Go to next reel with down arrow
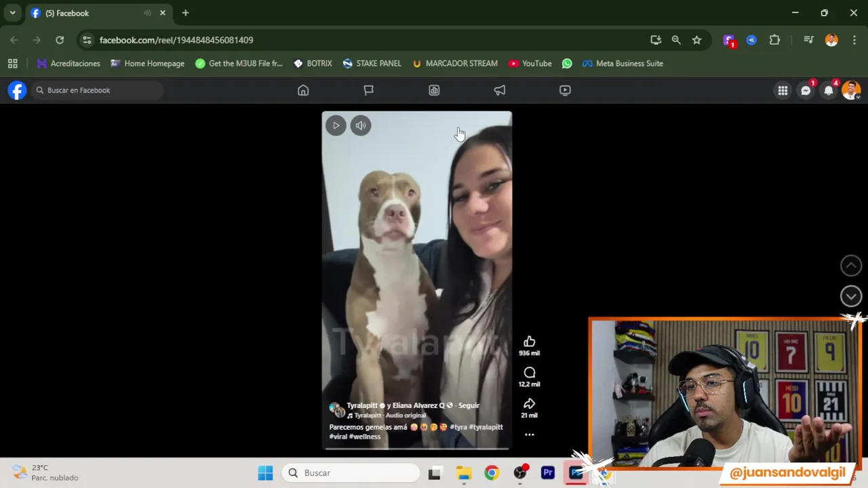This screenshot has width=868, height=488. click(x=851, y=296)
